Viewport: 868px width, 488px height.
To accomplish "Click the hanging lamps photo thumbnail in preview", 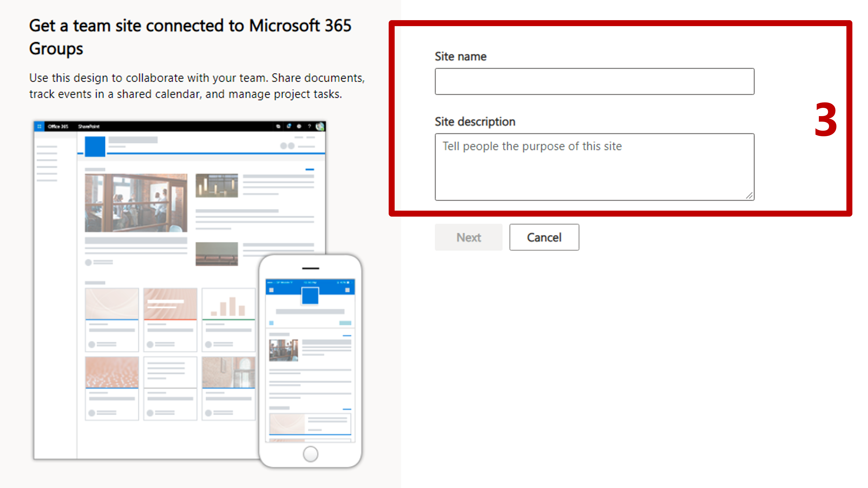I will (217, 185).
